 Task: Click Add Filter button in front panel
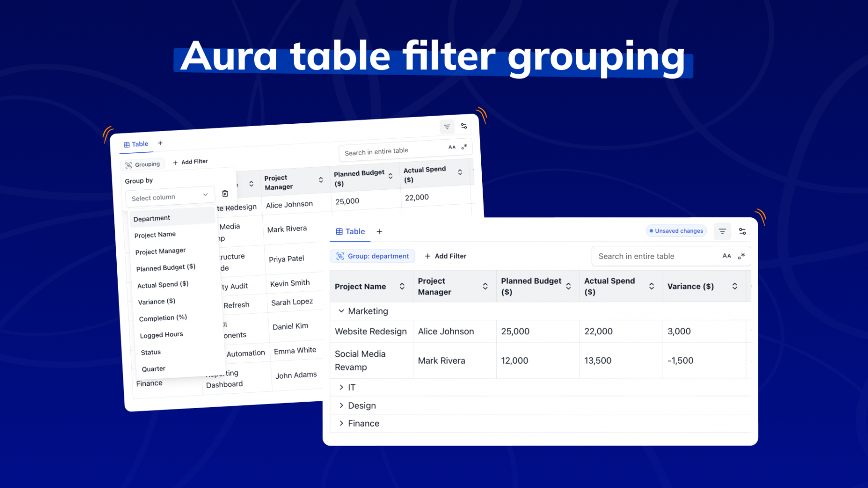coord(446,256)
